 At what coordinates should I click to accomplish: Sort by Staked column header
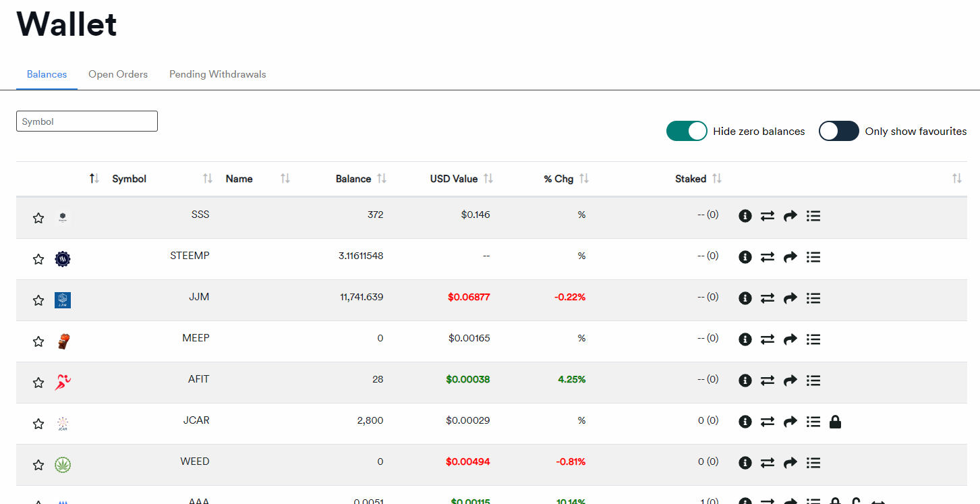tap(691, 179)
